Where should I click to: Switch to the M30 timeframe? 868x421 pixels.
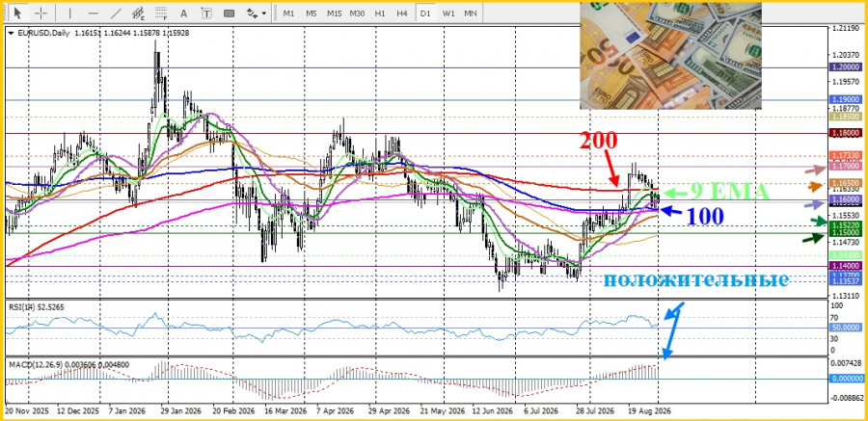point(357,13)
